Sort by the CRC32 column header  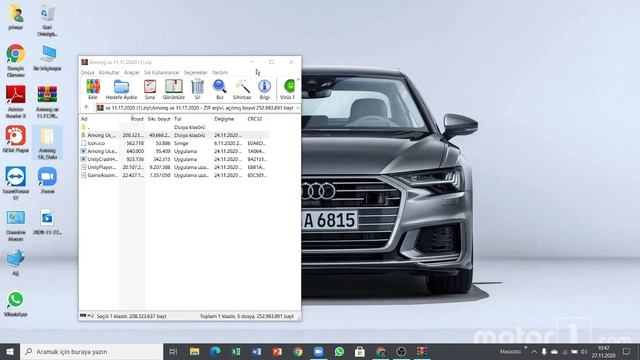[257, 119]
